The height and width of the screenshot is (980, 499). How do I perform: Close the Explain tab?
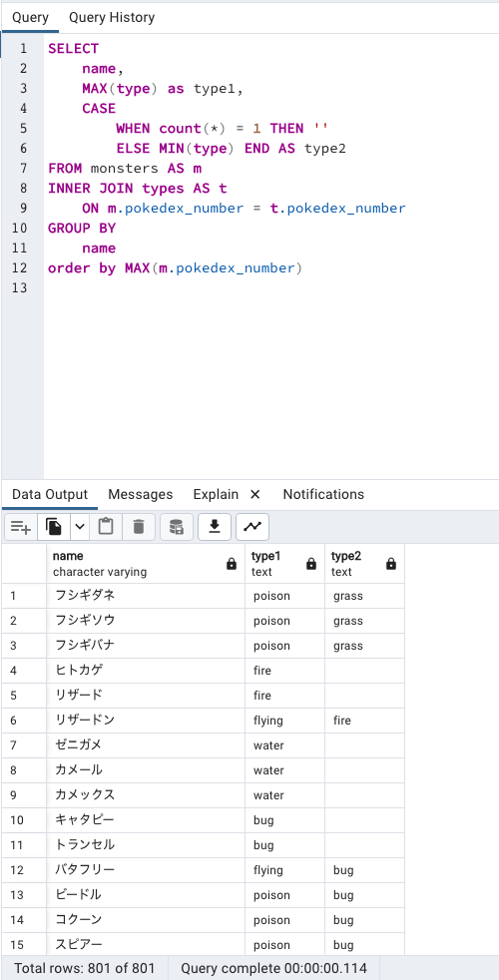coord(254,494)
